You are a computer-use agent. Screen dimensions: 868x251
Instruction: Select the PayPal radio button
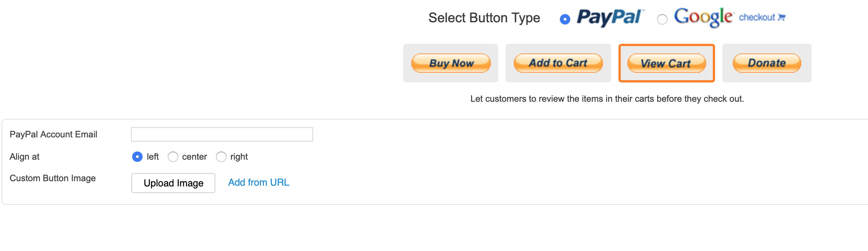click(x=565, y=19)
